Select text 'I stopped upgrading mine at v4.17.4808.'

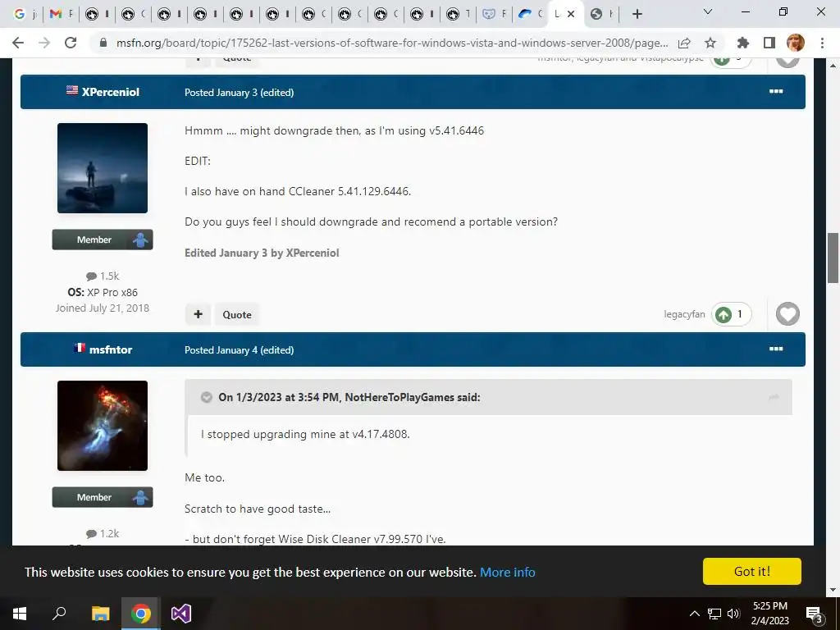(x=305, y=435)
